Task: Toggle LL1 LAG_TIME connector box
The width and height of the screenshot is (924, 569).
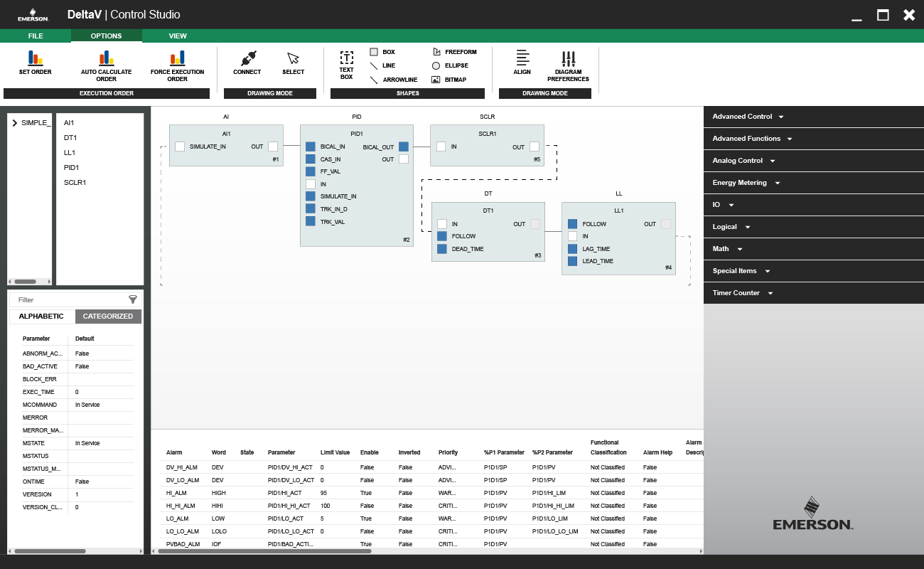Action: pos(573,249)
